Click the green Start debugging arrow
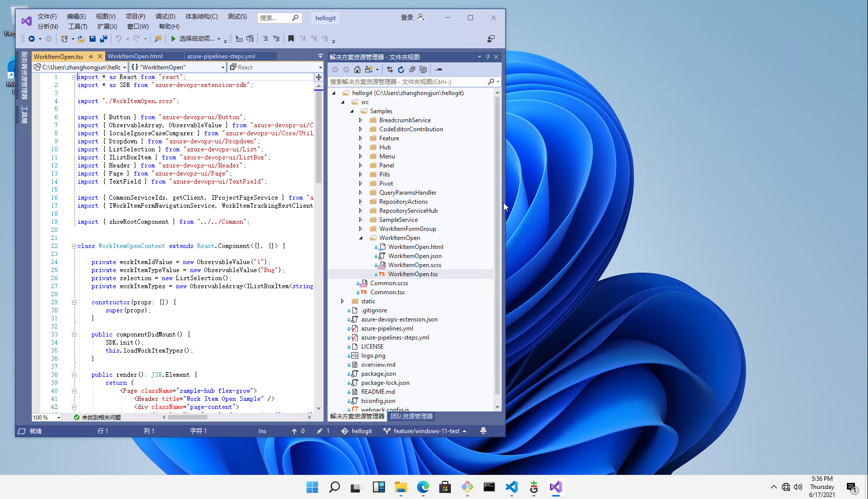 pos(174,39)
